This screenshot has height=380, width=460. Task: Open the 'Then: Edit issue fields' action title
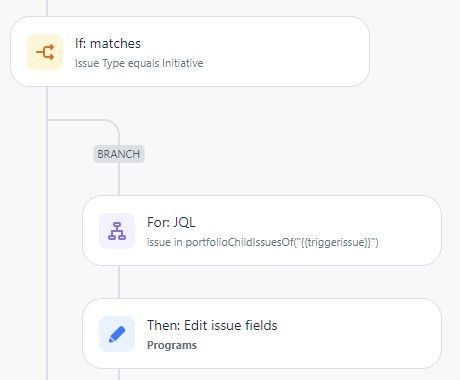(212, 325)
